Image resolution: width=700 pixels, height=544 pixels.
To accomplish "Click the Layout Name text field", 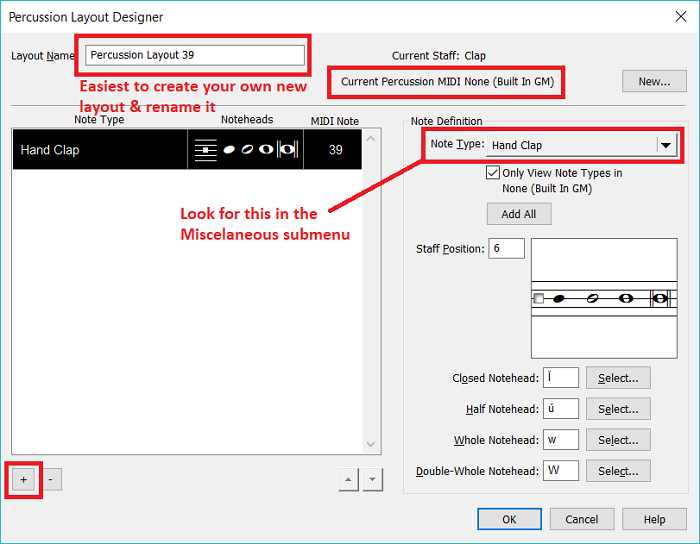I will 195,55.
